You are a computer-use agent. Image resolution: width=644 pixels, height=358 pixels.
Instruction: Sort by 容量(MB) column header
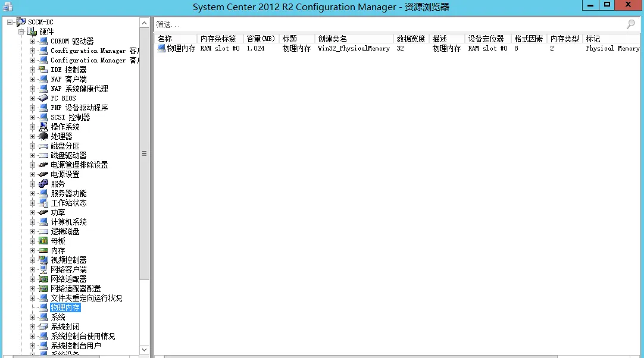[261, 39]
